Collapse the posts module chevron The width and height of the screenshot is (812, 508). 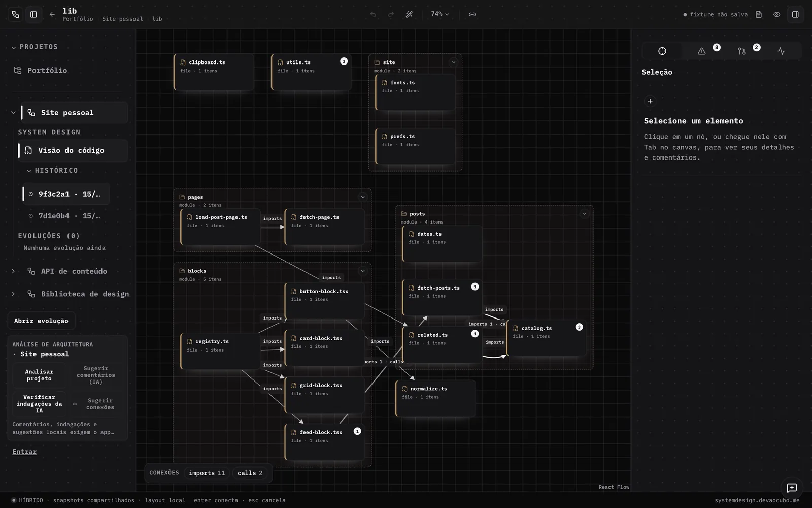[584, 214]
